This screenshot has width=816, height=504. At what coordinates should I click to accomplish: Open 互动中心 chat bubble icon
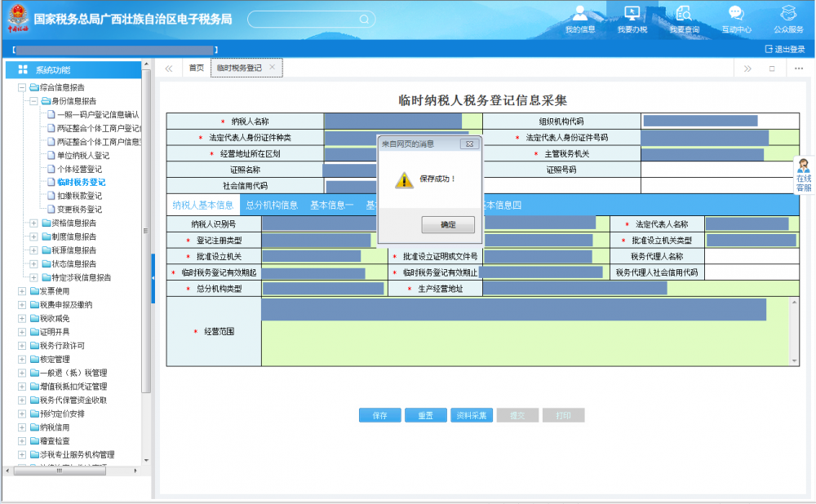[736, 14]
